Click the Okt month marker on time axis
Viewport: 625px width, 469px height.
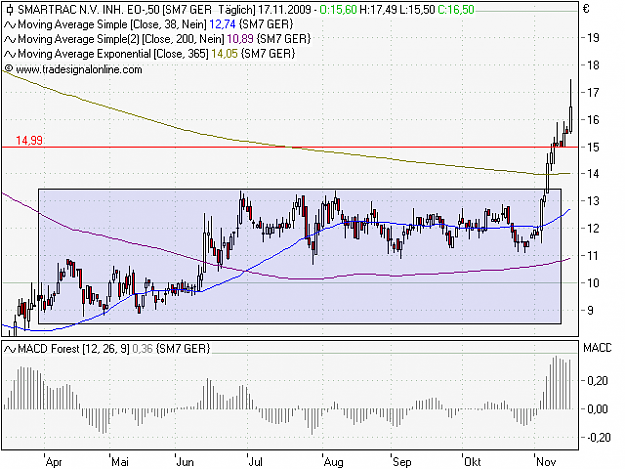[472, 462]
